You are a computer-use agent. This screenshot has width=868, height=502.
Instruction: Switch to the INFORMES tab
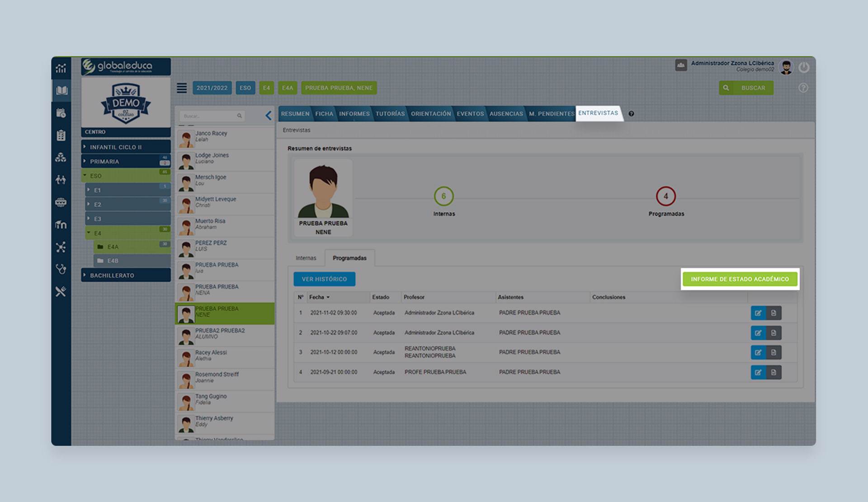[354, 114]
